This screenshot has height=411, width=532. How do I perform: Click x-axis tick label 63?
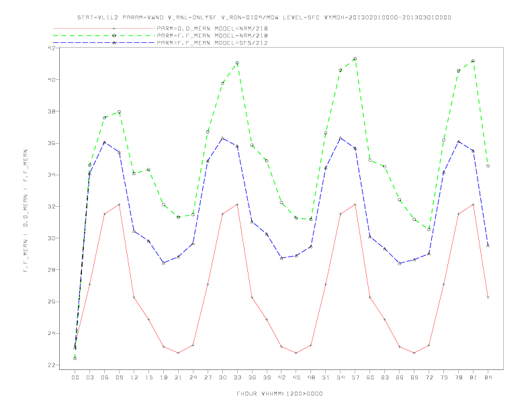coord(385,377)
